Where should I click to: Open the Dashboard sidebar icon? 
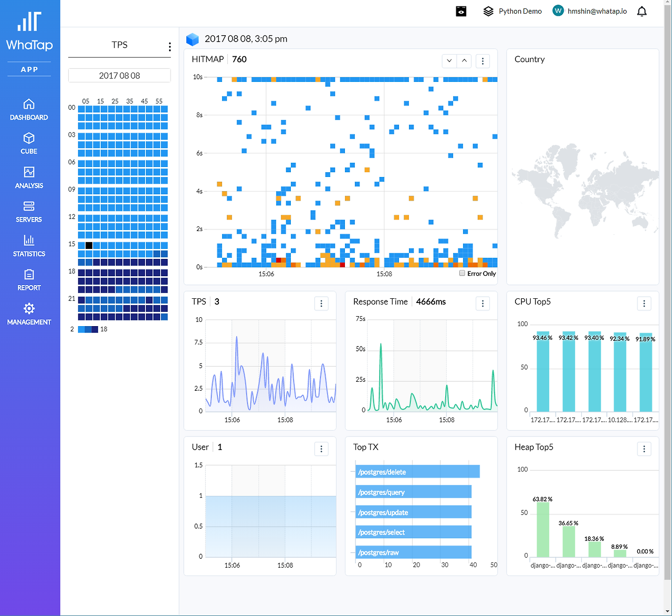click(29, 104)
